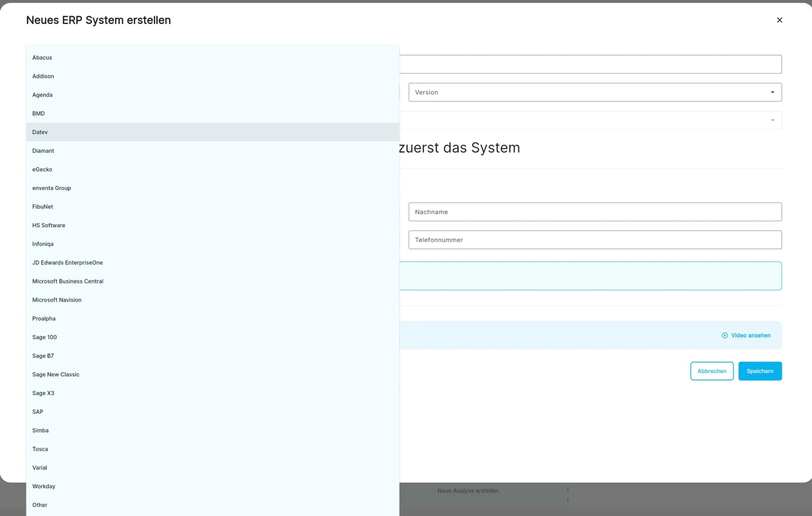Click the blue-outlined text box below Telefonnummer

[x=590, y=276]
